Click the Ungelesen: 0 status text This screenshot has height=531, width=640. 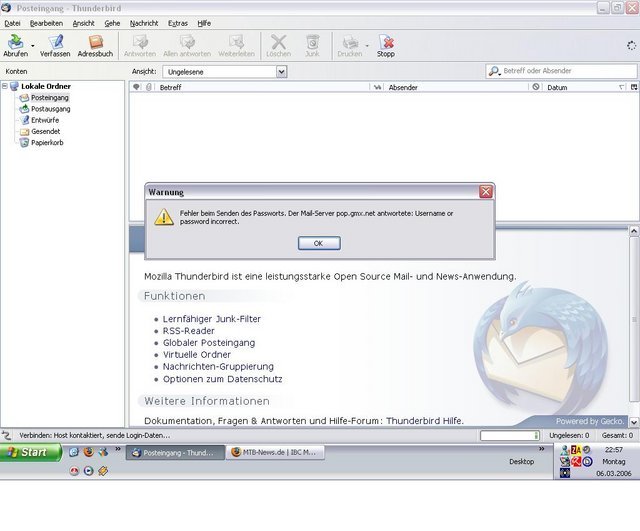(569, 435)
